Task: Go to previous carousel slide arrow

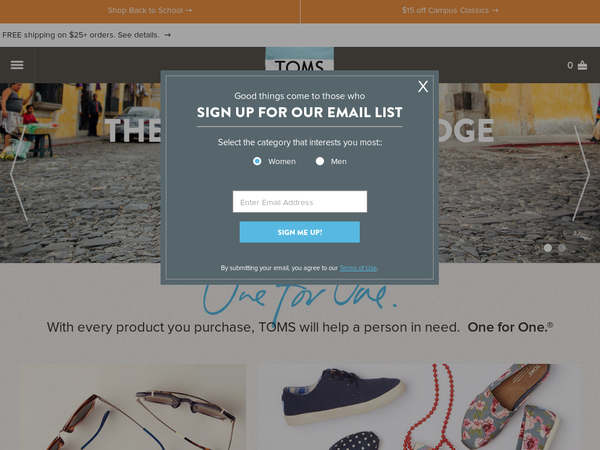Action: (18, 173)
